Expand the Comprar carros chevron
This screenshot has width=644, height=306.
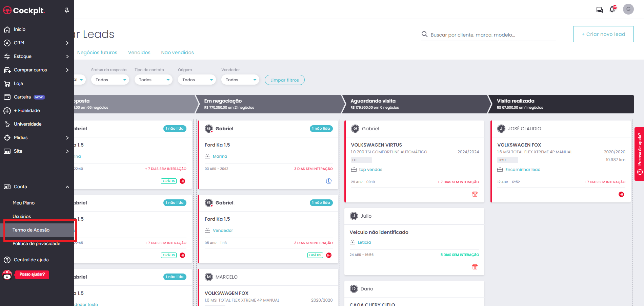(x=67, y=70)
